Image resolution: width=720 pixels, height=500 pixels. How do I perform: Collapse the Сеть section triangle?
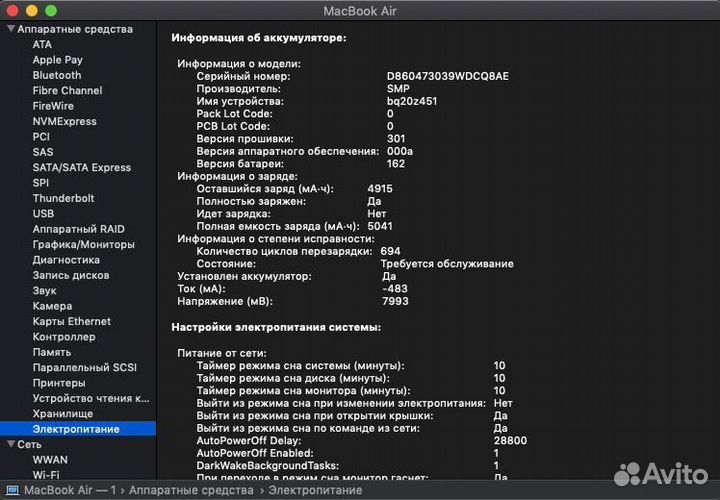point(11,444)
